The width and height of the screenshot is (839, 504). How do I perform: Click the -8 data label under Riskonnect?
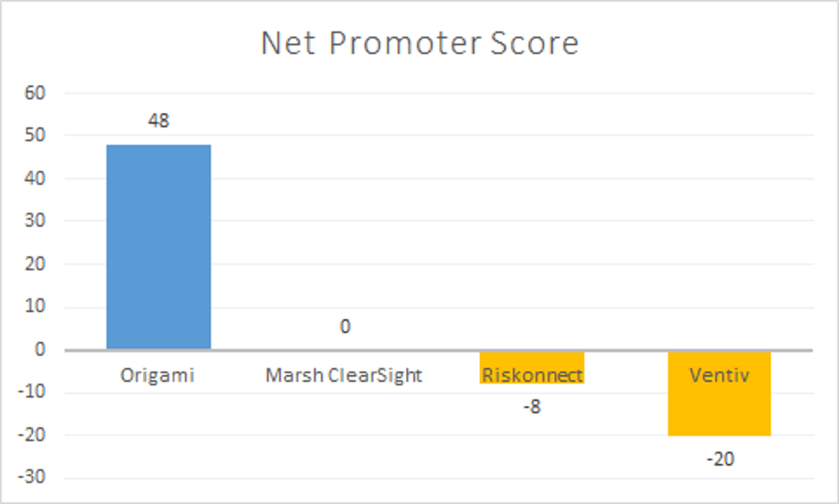531,406
